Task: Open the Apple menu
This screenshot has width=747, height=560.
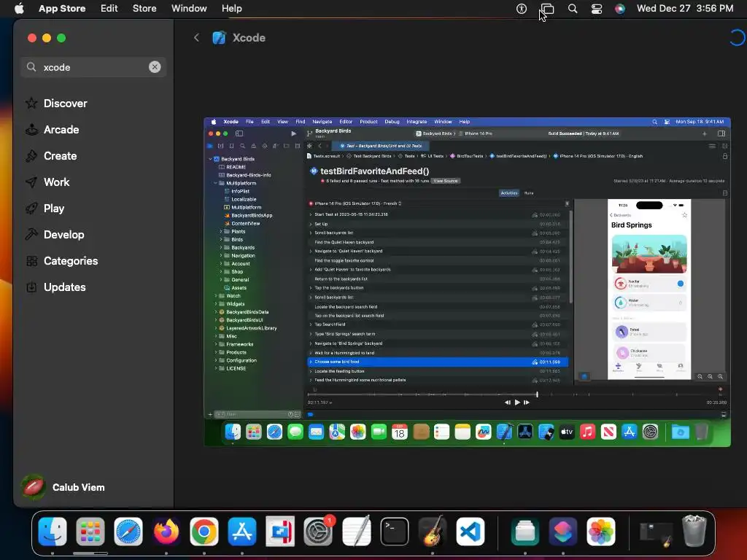Action: coord(19,9)
